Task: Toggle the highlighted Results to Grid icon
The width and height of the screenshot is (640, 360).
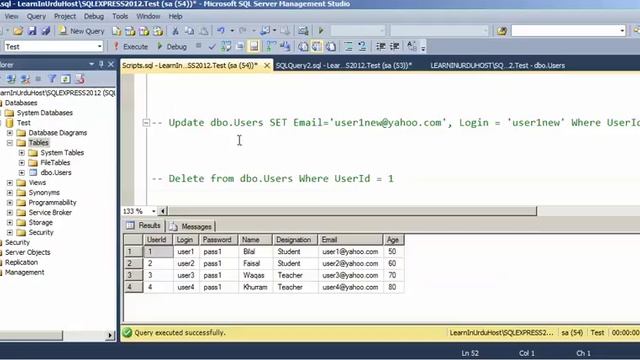Action: pyautogui.click(x=317, y=47)
